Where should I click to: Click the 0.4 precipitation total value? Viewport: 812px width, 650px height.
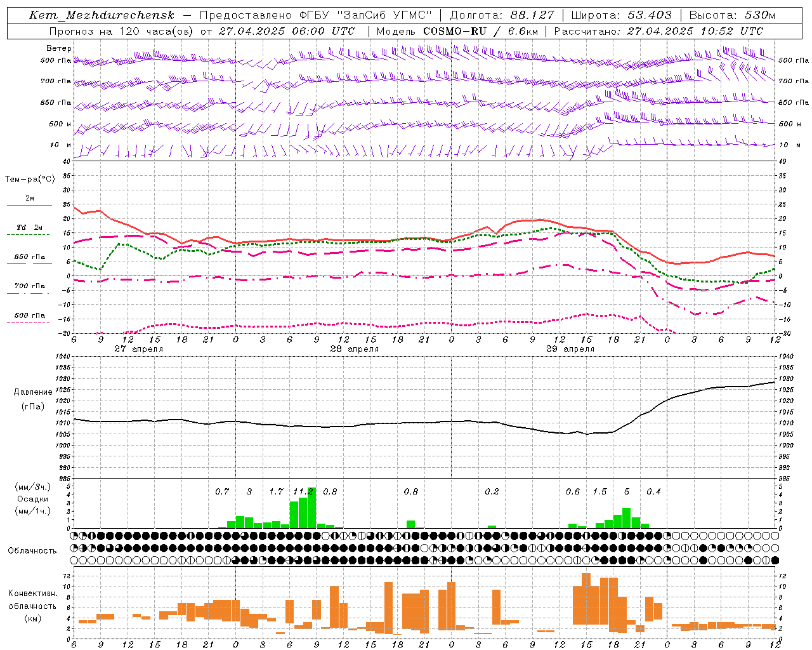pos(653,492)
